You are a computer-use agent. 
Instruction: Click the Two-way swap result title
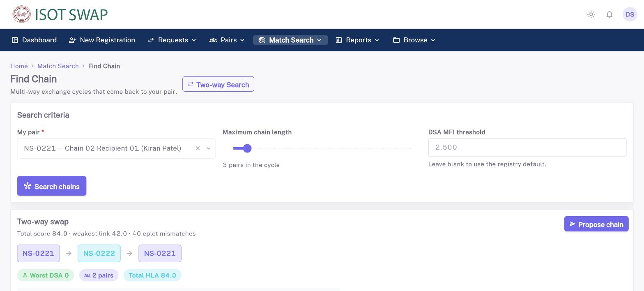(x=43, y=222)
